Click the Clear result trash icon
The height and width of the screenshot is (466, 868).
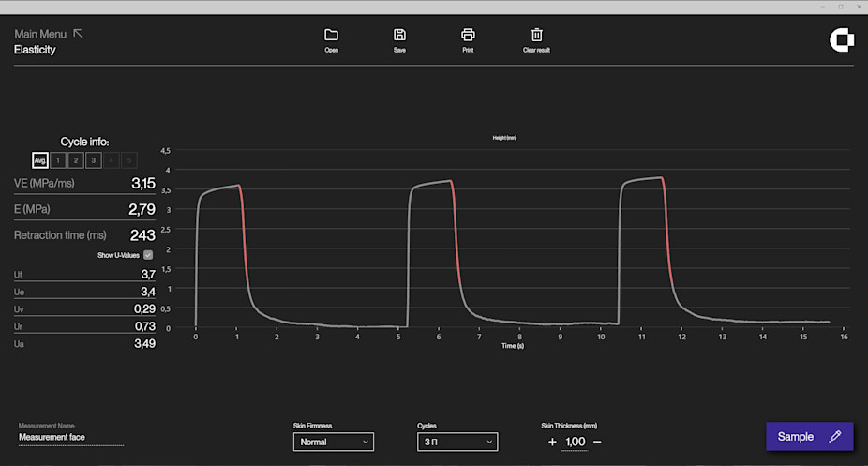[x=536, y=35]
